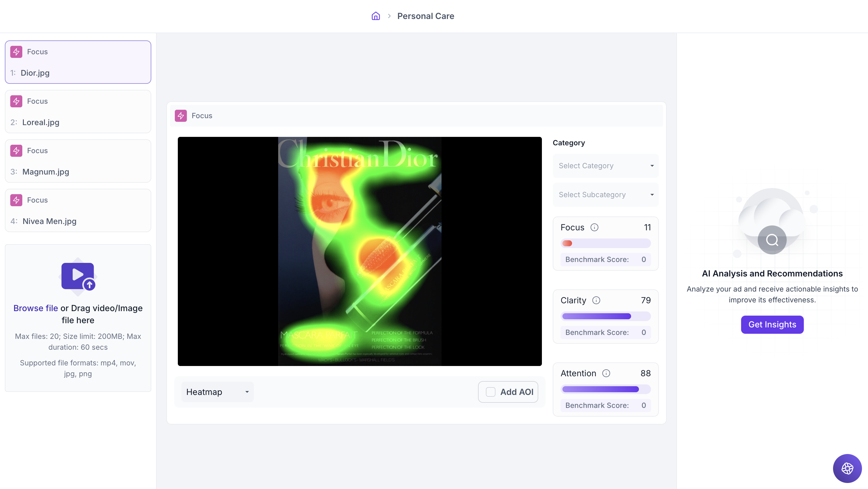Open the Heatmap view dropdown
This screenshot has width=868, height=489.
click(217, 392)
